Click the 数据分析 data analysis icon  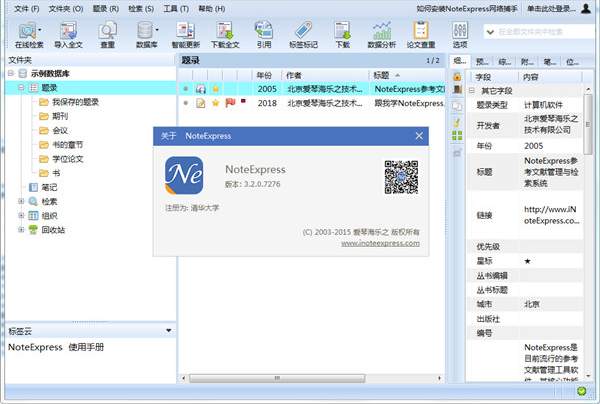[381, 30]
